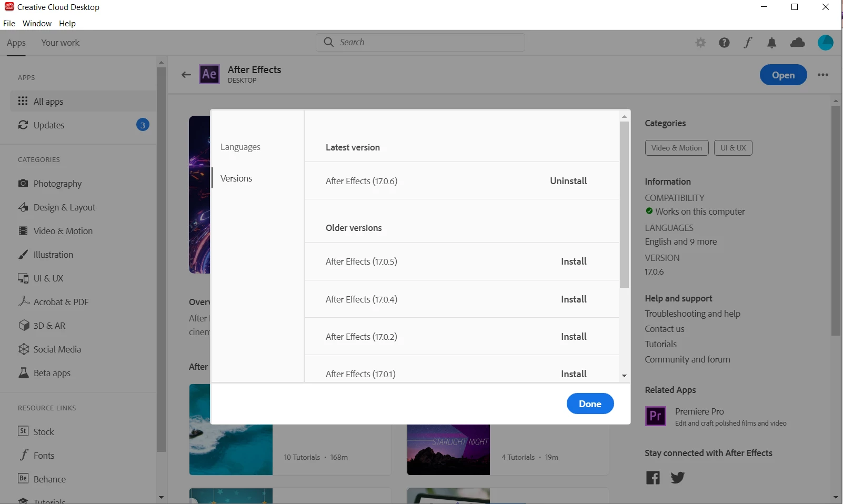Open the settings gear icon in header

point(700,43)
